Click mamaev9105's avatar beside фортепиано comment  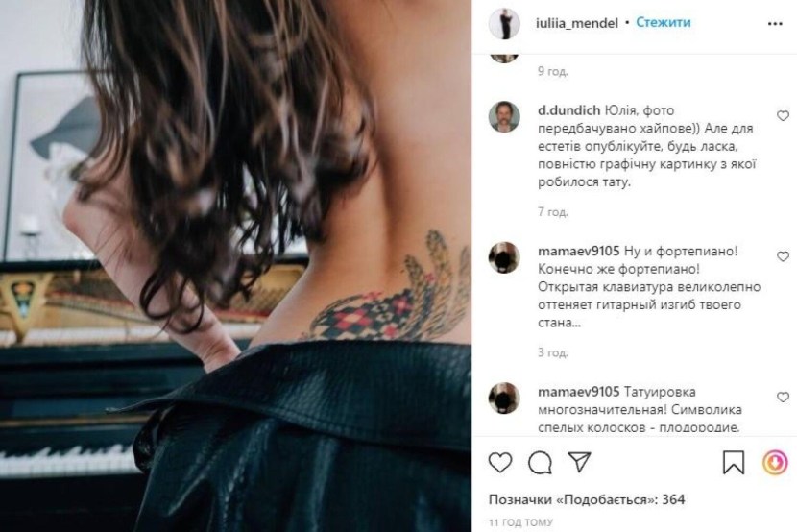(504, 257)
